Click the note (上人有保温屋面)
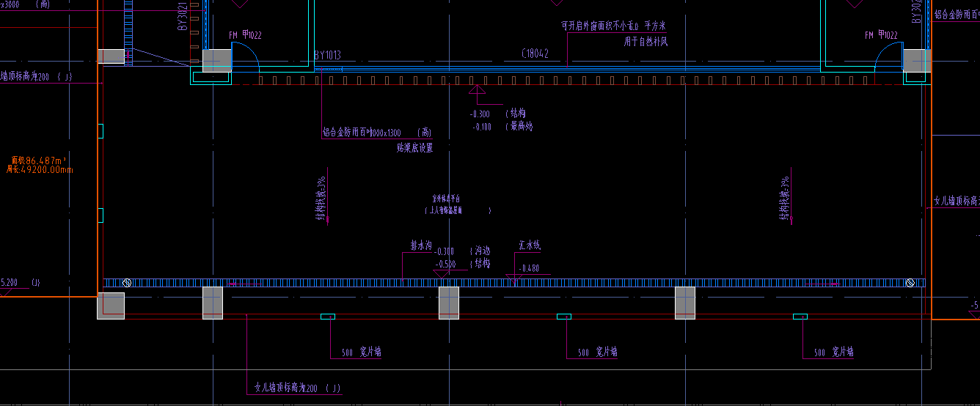The image size is (980, 406). tap(458, 210)
